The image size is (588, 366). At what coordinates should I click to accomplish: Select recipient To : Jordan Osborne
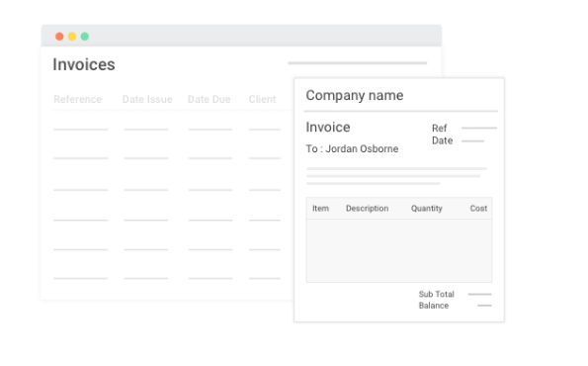[352, 149]
